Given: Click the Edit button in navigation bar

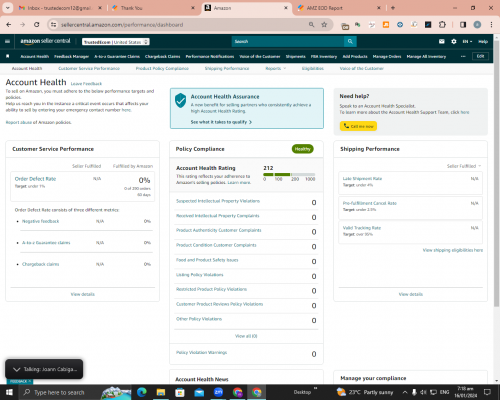Looking at the screenshot, I should click(x=480, y=56).
